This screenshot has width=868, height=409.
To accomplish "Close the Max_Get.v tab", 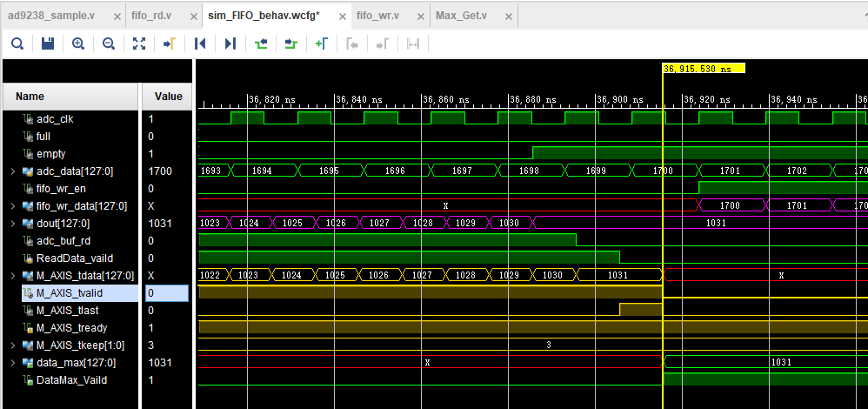I will click(x=510, y=17).
